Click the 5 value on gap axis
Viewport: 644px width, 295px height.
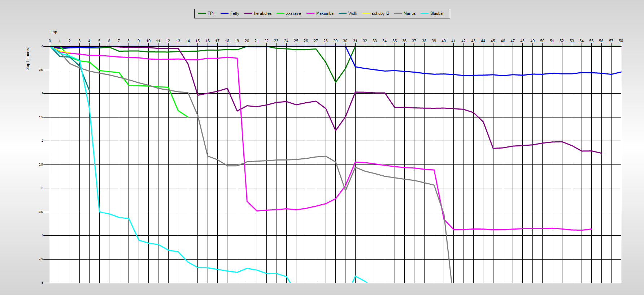coord(42,283)
